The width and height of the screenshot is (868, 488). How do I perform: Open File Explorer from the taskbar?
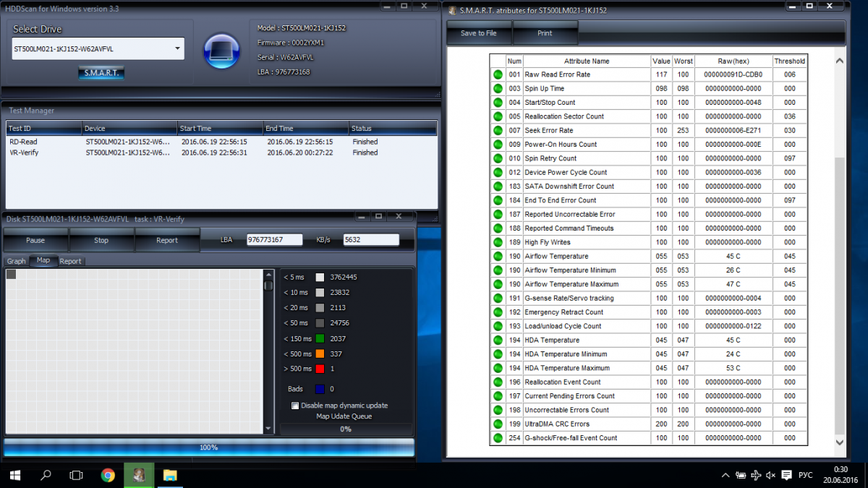(170, 475)
